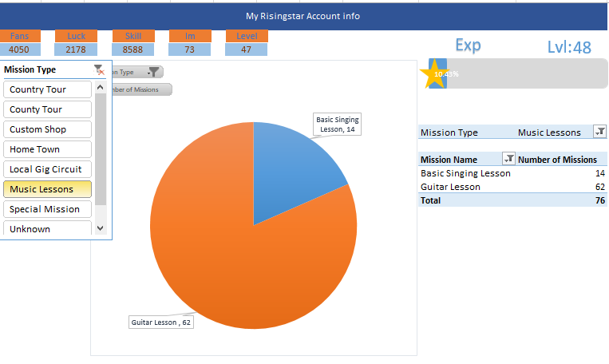The image size is (609, 364).
Task: Select the Im header cell
Action: pos(190,36)
